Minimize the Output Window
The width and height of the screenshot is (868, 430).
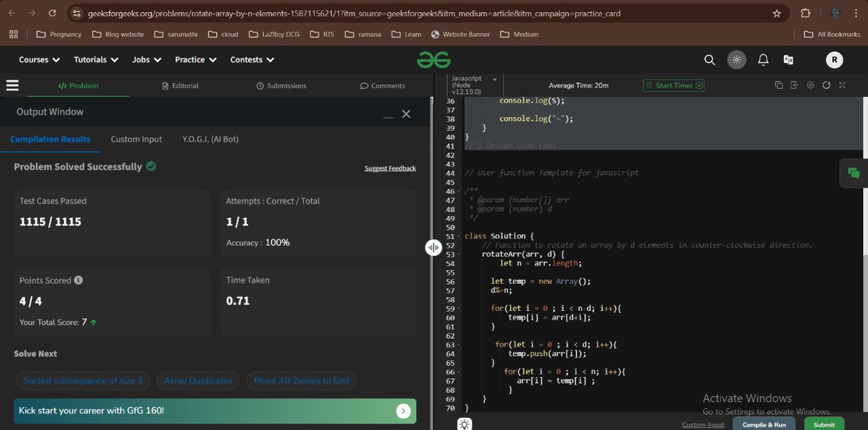(x=388, y=116)
